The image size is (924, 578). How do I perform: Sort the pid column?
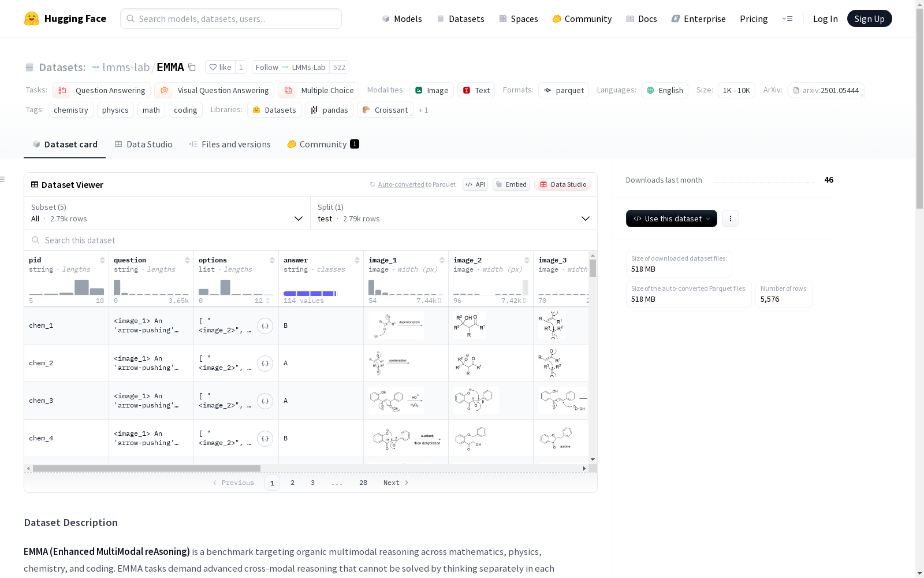102,260
